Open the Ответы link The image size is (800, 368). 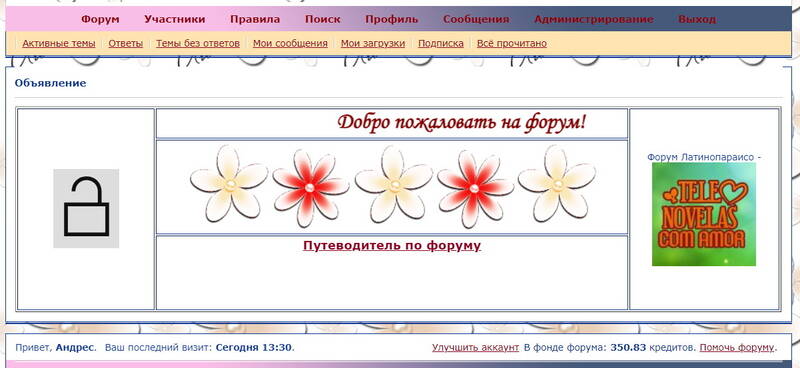[x=126, y=43]
